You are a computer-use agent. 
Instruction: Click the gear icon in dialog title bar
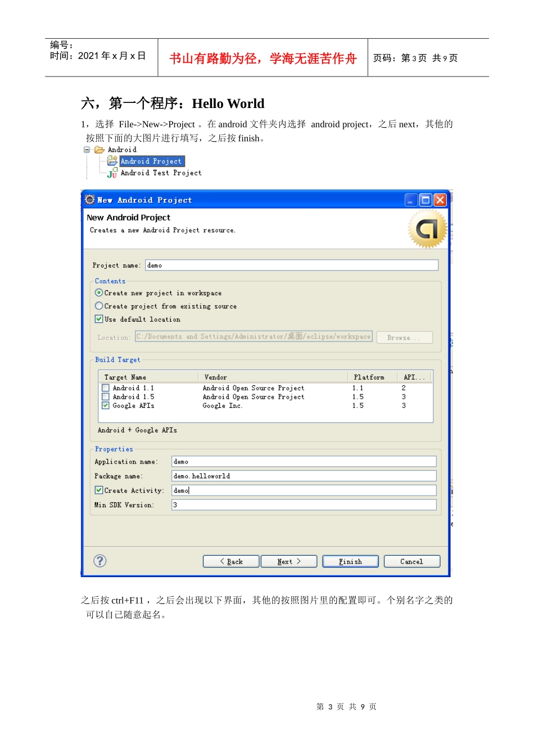89,200
